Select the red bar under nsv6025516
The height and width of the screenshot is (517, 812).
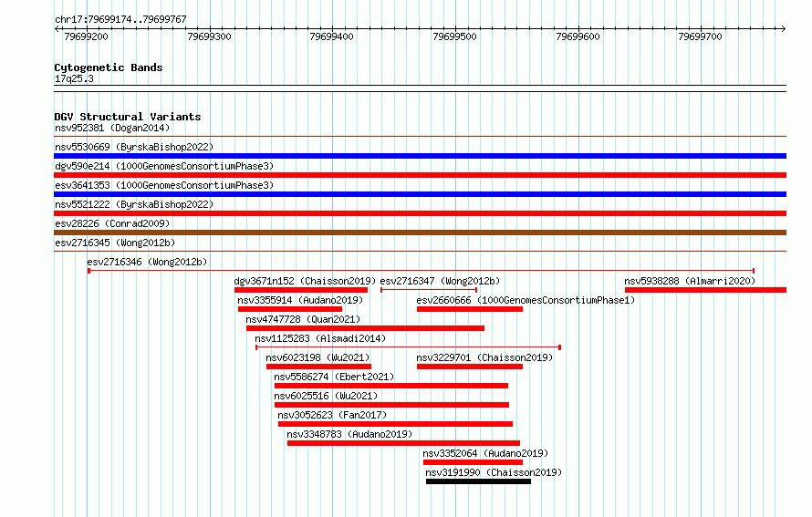pyautogui.click(x=392, y=405)
